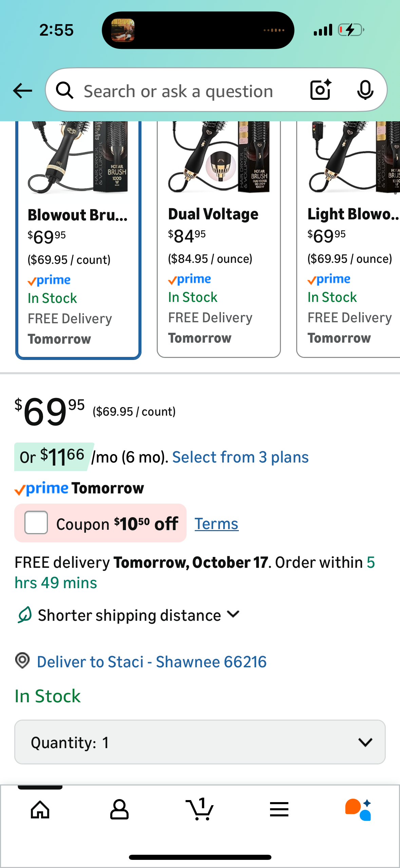Launch the Rufus AI assistant icon
Viewport: 400px width, 868px height.
(x=358, y=810)
